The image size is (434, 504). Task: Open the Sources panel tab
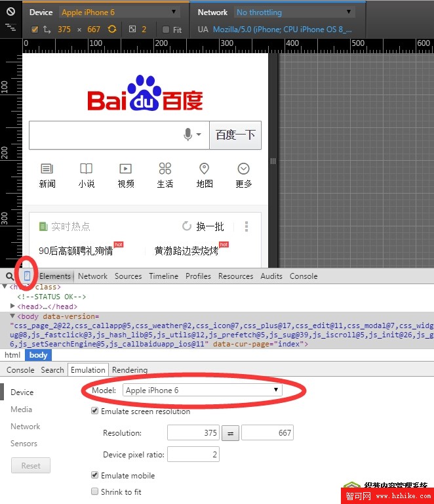pyautogui.click(x=128, y=276)
